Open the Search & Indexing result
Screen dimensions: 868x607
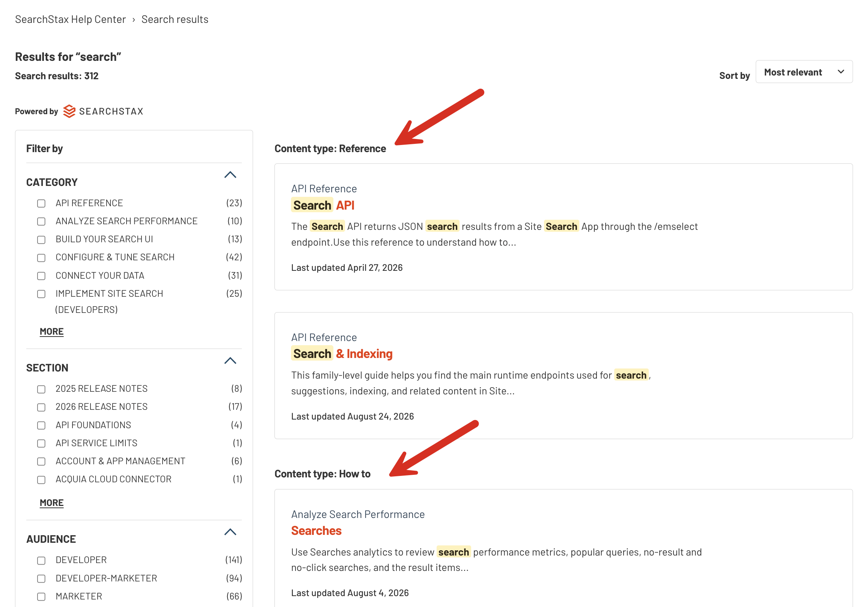pyautogui.click(x=342, y=353)
